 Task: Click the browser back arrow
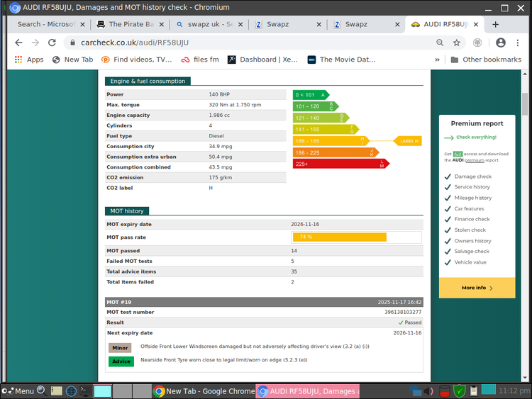[x=18, y=43]
